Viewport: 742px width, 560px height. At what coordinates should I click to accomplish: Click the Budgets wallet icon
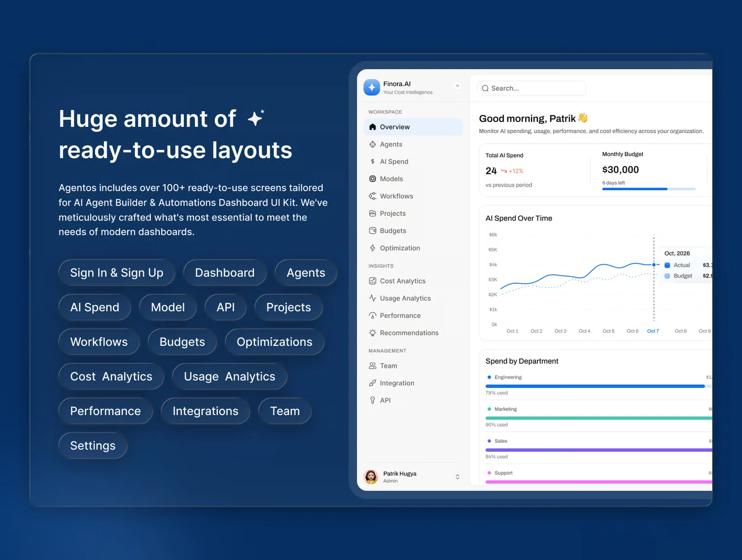coord(372,231)
